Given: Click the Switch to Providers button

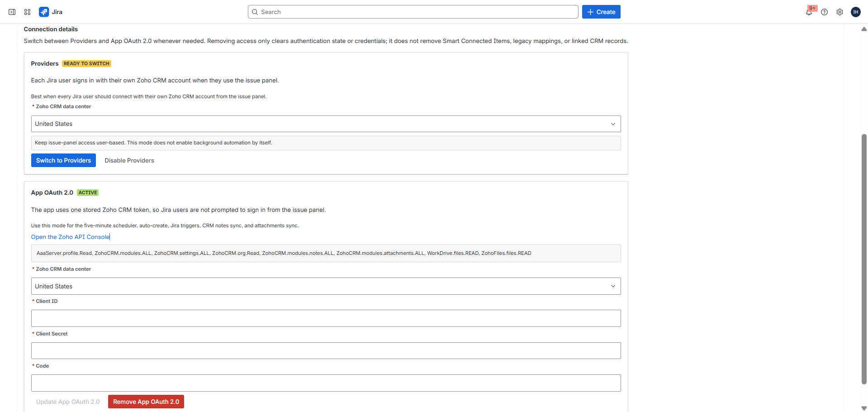Looking at the screenshot, I should coord(63,160).
